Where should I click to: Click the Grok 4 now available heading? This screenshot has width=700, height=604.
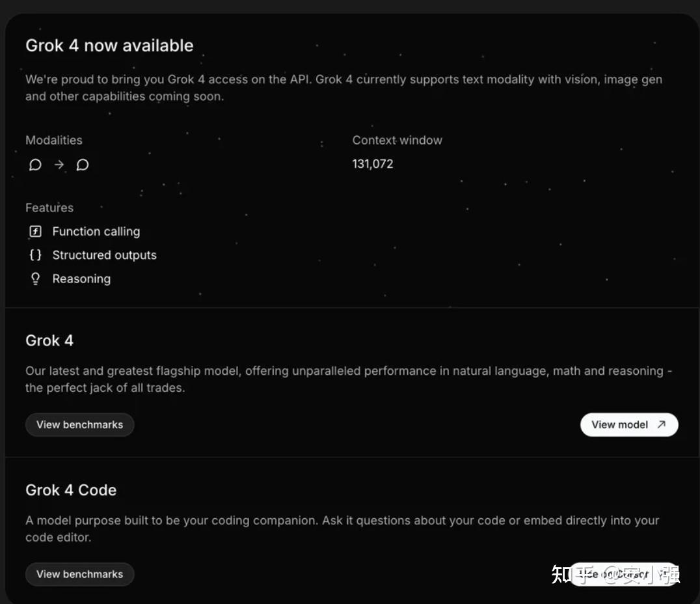click(109, 46)
